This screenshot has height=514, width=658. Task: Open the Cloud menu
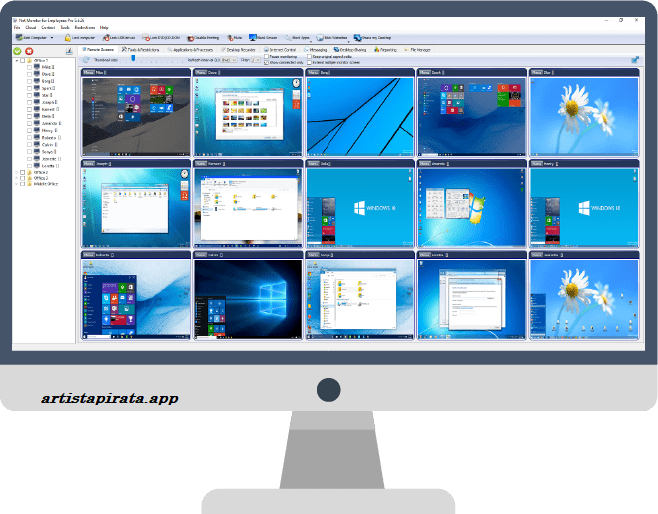coord(31,27)
